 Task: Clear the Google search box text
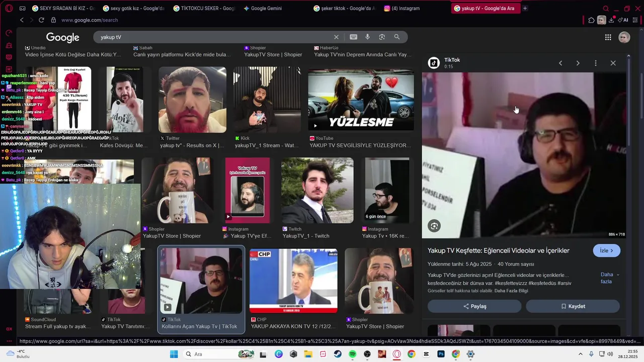pos(336,37)
